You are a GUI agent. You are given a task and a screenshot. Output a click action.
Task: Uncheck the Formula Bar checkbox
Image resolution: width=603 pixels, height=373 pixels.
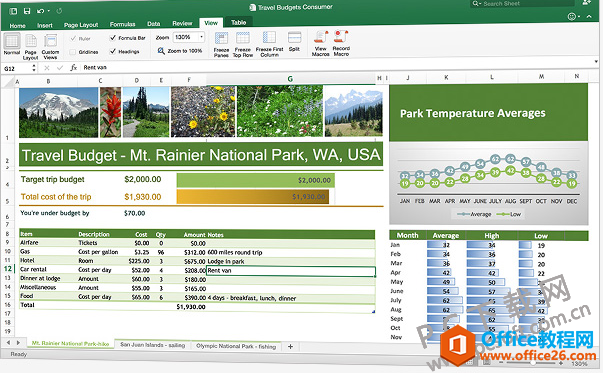pos(113,38)
